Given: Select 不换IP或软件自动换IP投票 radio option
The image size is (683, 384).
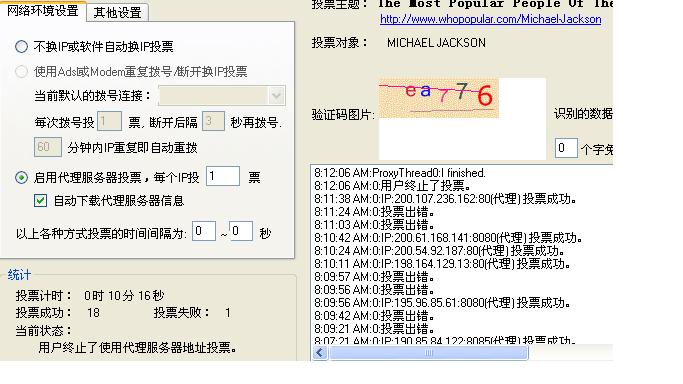Looking at the screenshot, I should (x=21, y=47).
